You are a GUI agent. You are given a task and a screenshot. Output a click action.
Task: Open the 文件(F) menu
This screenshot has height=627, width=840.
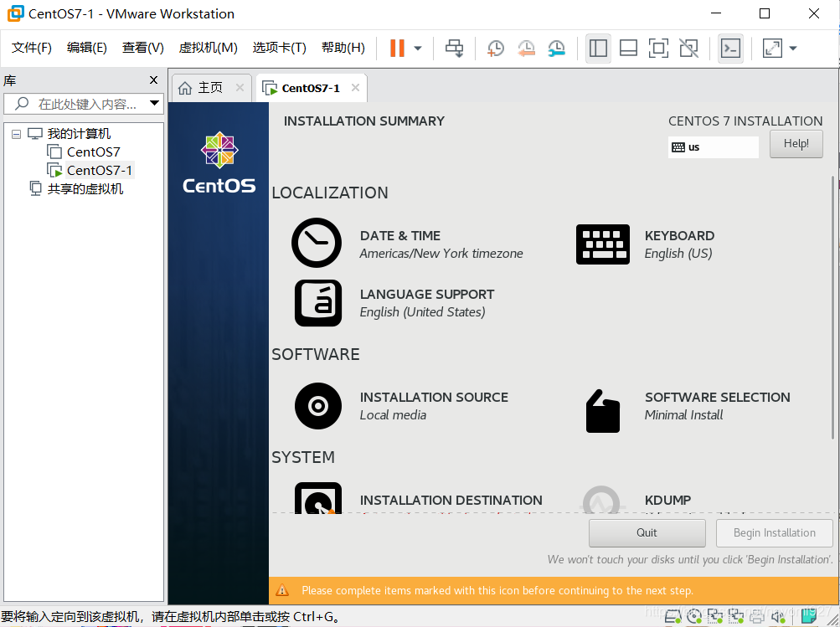pyautogui.click(x=32, y=48)
